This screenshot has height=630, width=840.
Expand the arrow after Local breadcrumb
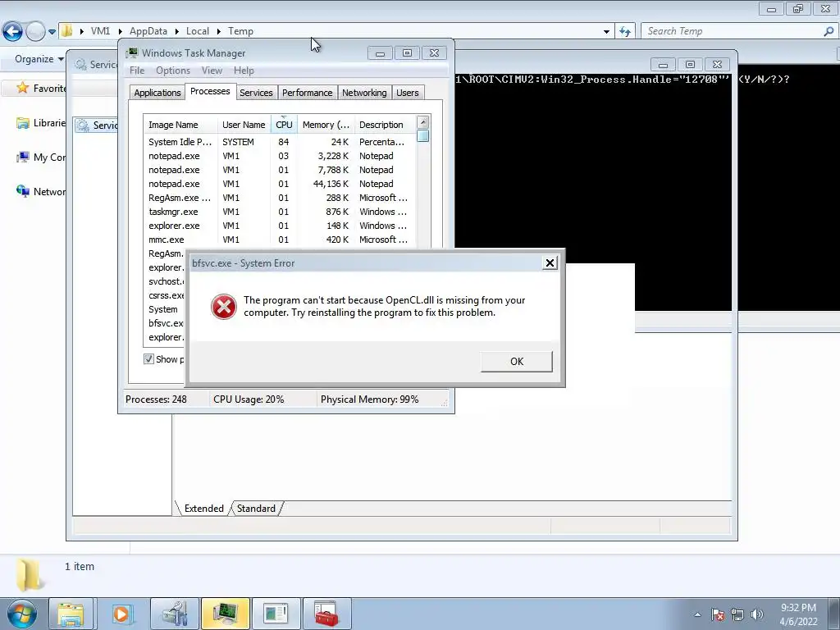tap(219, 31)
